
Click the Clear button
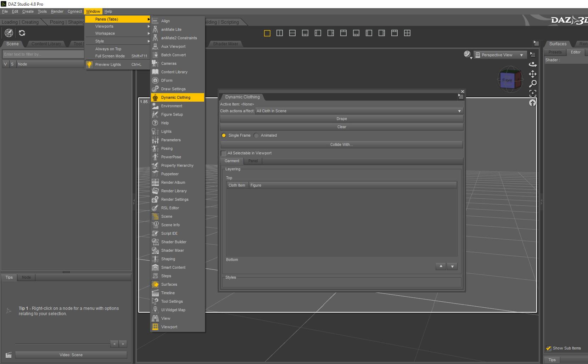click(x=342, y=127)
